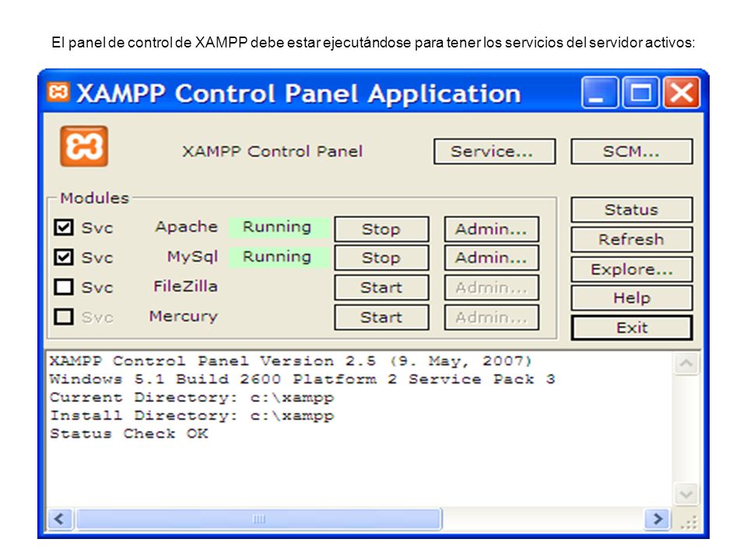
Task: Uncheck the MySql Svc checkbox
Action: coord(64,257)
